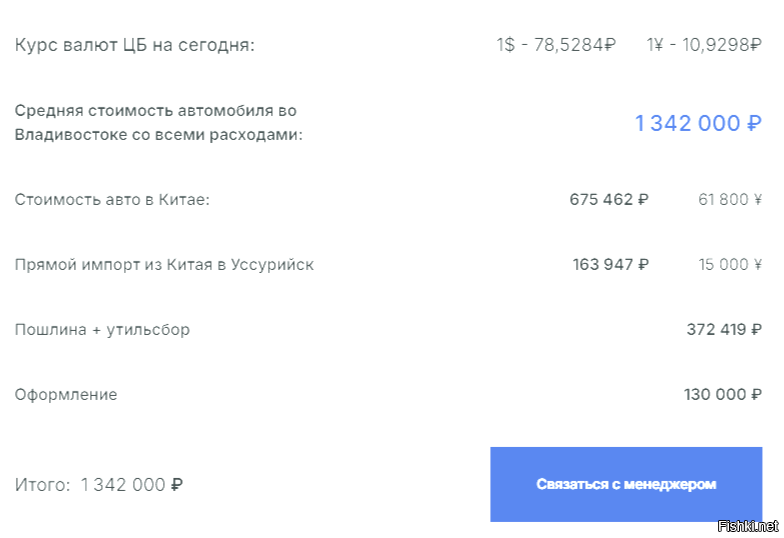The height and width of the screenshot is (538, 784).
Task: Click the Пошлина + утильсбор label
Action: pyautogui.click(x=102, y=330)
